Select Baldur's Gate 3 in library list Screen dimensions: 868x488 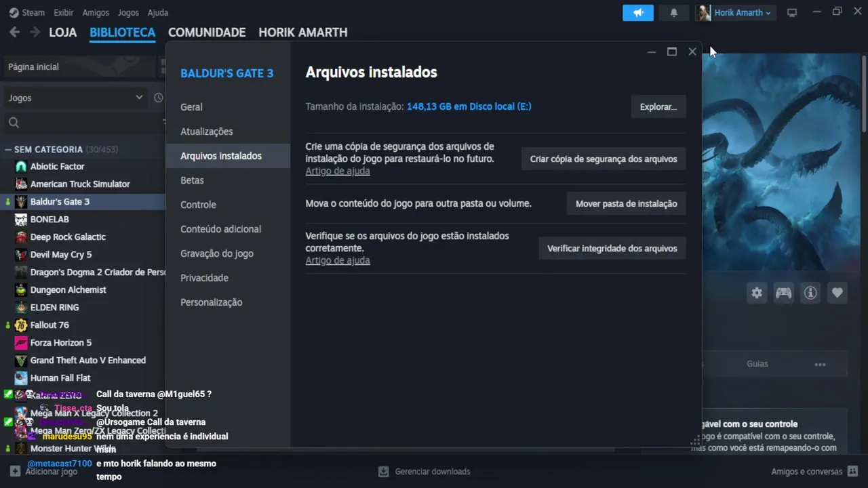[x=83, y=201]
